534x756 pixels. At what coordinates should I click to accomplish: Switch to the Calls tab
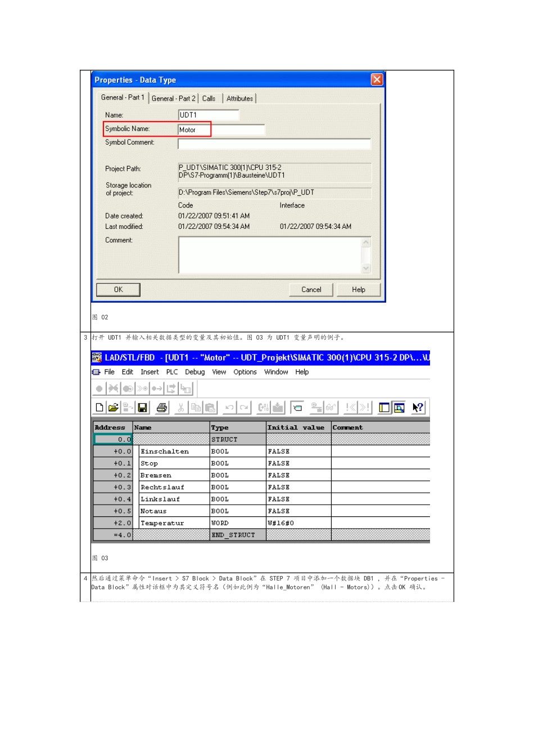(x=209, y=98)
